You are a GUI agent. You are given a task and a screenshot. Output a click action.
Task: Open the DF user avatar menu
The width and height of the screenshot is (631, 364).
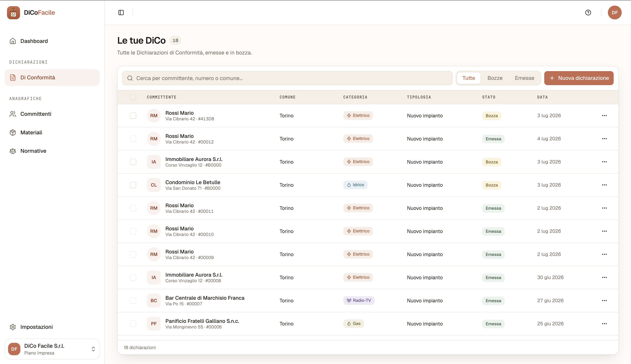[x=615, y=12]
